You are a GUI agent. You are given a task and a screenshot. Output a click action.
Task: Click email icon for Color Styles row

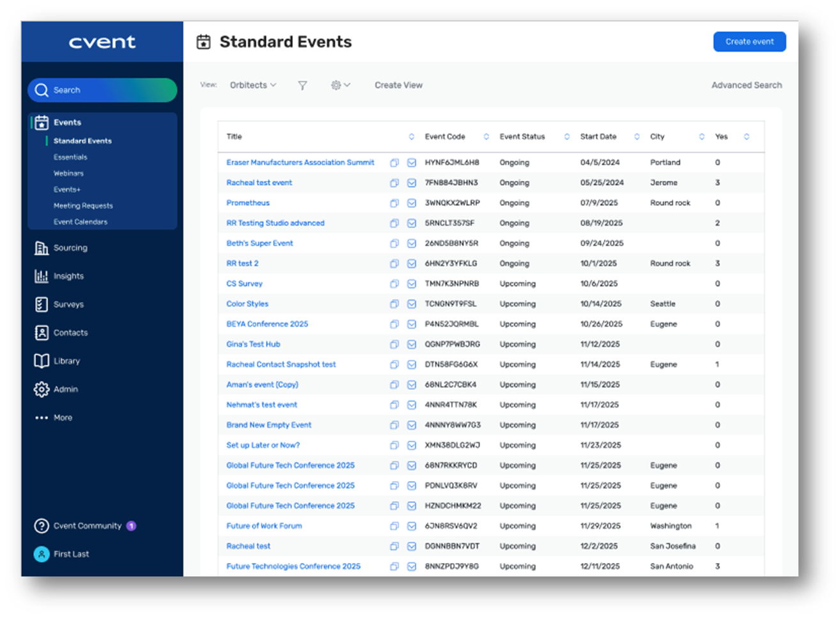412,304
